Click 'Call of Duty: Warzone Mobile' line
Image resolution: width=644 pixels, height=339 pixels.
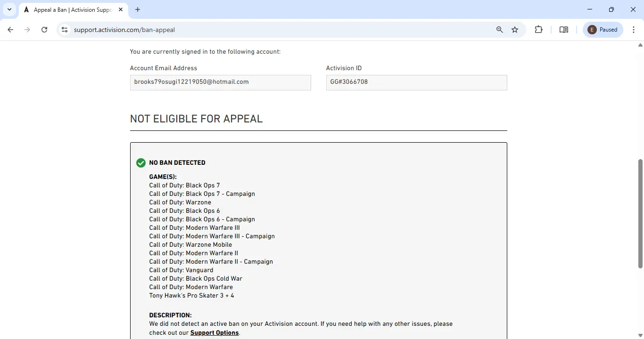pos(191,245)
